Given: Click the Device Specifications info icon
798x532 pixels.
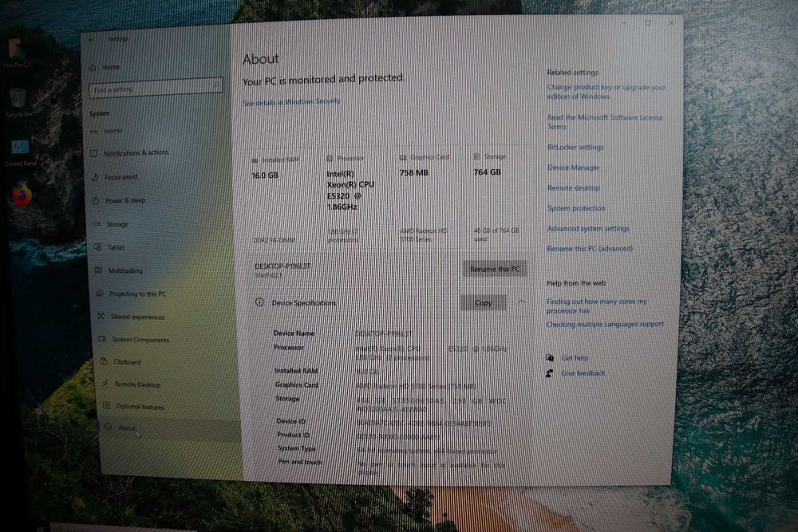Looking at the screenshot, I should pos(259,302).
